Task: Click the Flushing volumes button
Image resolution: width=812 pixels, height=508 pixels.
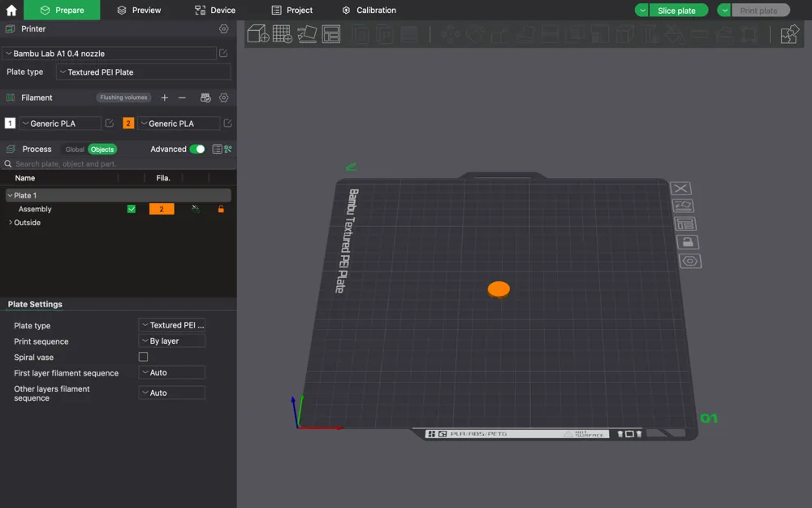Action: (x=123, y=98)
